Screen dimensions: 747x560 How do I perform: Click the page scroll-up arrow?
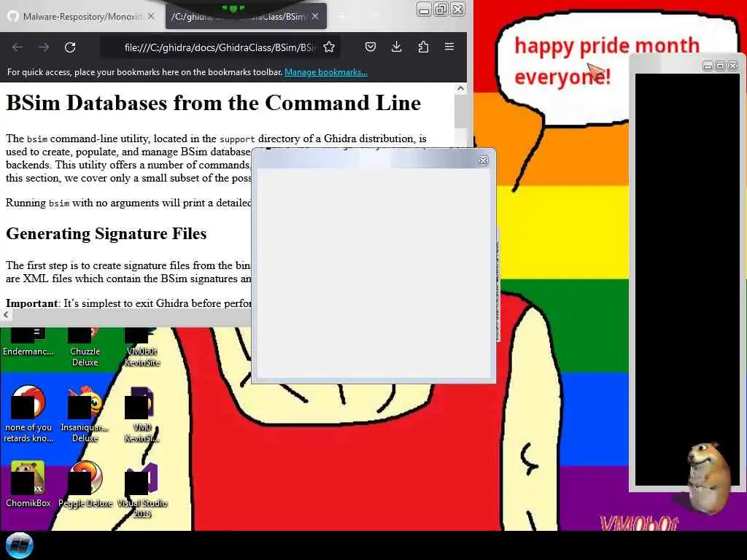click(x=460, y=88)
